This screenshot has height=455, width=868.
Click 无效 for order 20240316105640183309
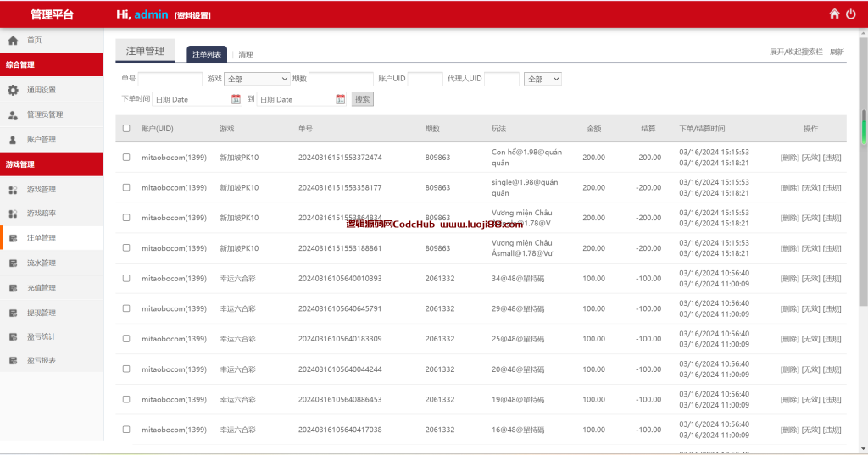point(811,339)
